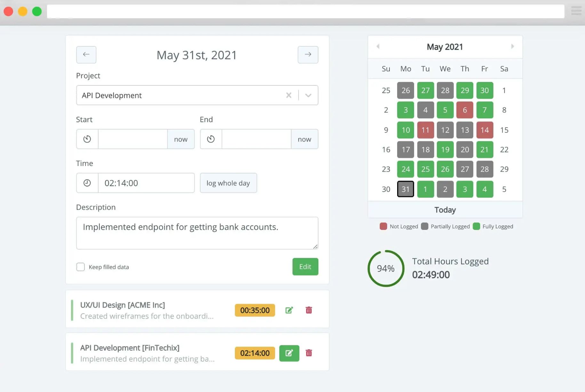Click the clock icon next to the Time field
The image size is (585, 392).
click(87, 183)
